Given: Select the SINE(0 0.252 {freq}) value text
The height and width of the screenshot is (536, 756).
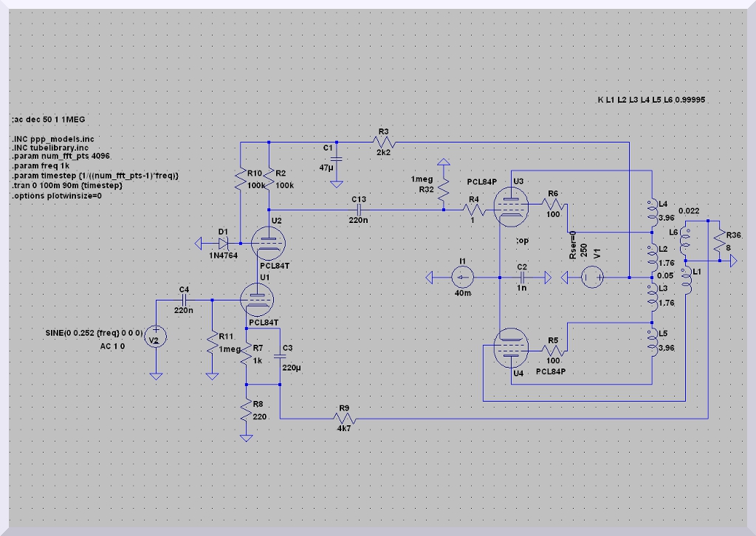Looking at the screenshot, I should point(94,334).
